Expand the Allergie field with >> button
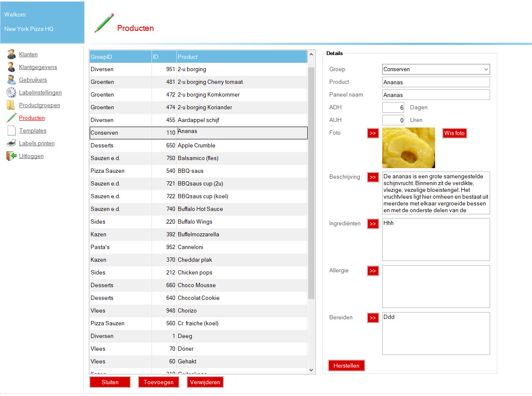 point(373,271)
